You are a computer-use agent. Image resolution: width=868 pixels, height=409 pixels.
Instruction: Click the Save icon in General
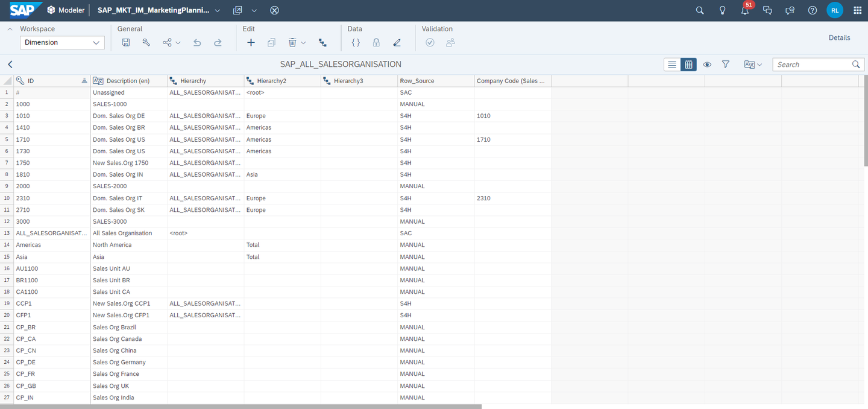click(126, 43)
